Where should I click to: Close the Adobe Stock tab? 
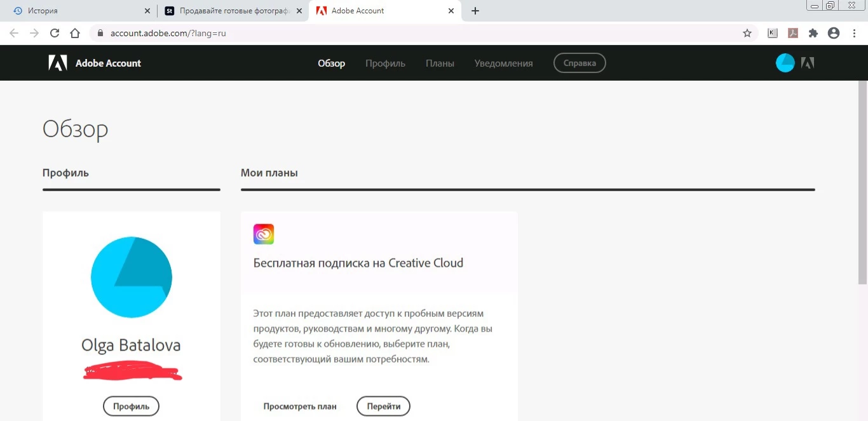point(299,11)
